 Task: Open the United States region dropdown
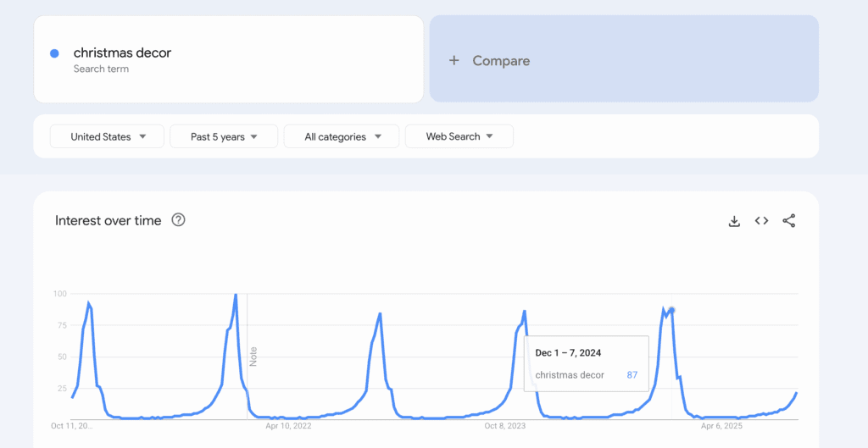[107, 136]
